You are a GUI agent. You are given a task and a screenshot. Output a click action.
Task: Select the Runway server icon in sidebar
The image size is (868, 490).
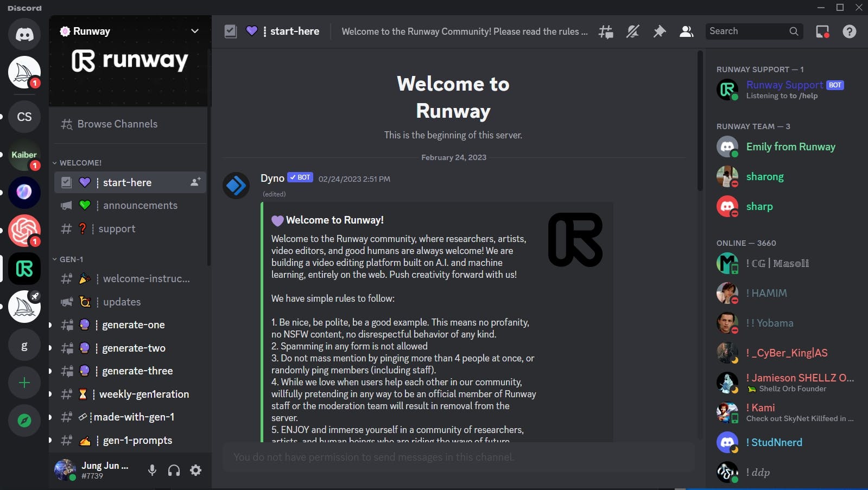pyautogui.click(x=24, y=269)
